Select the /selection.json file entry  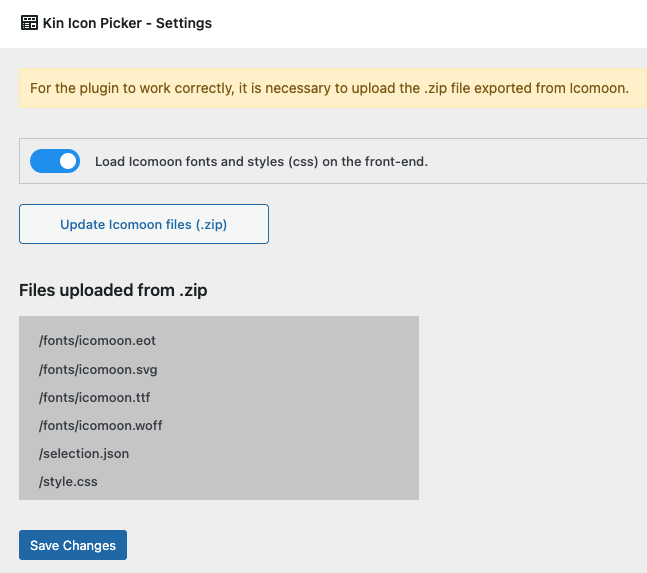[x=84, y=454]
